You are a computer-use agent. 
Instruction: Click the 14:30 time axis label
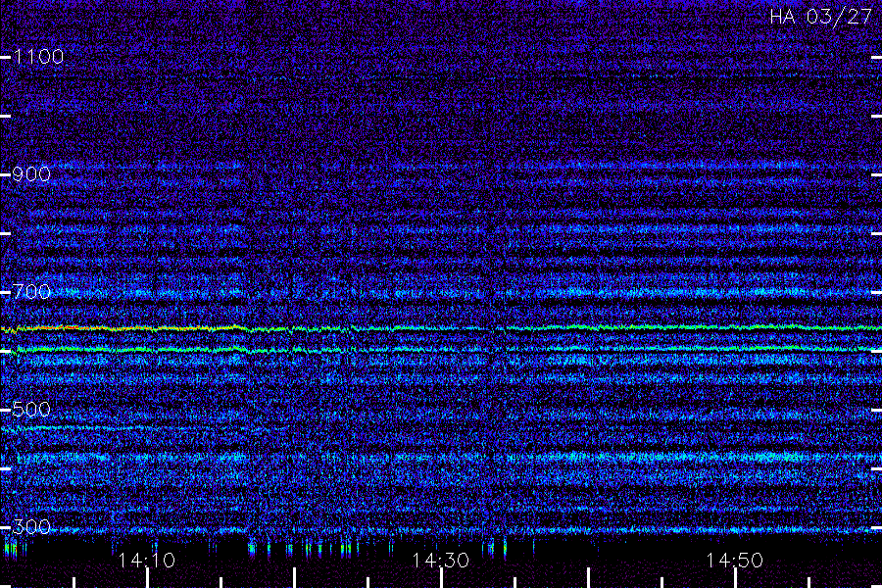point(440,561)
